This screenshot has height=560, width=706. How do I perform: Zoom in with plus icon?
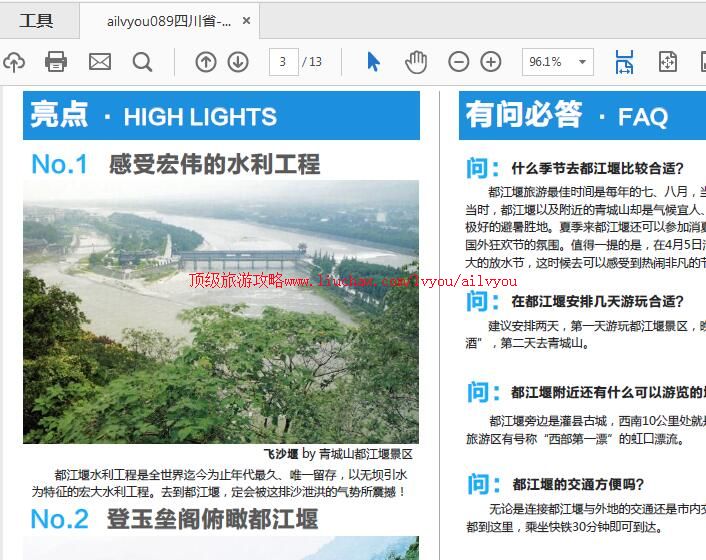click(491, 62)
